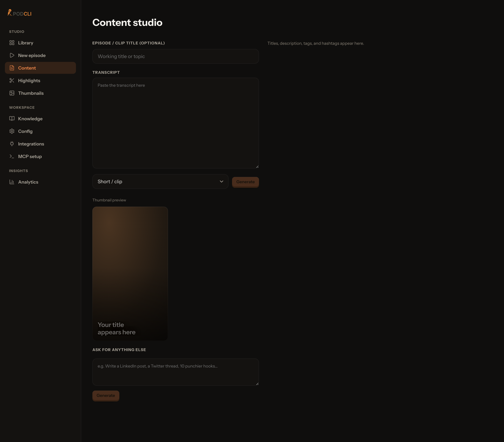Click the EPISODE / CLIP TITLE label
Viewport: 504px width, 442px height.
point(128,43)
